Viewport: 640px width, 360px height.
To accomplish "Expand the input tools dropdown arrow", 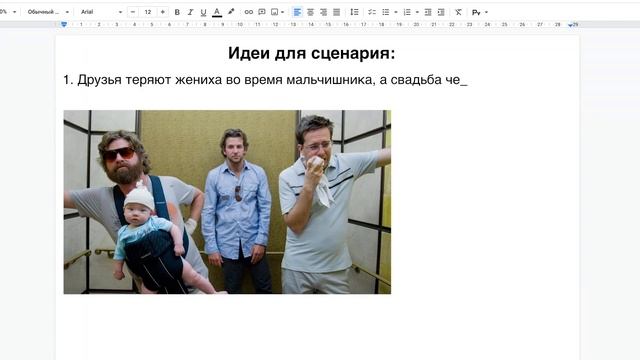I will click(486, 12).
